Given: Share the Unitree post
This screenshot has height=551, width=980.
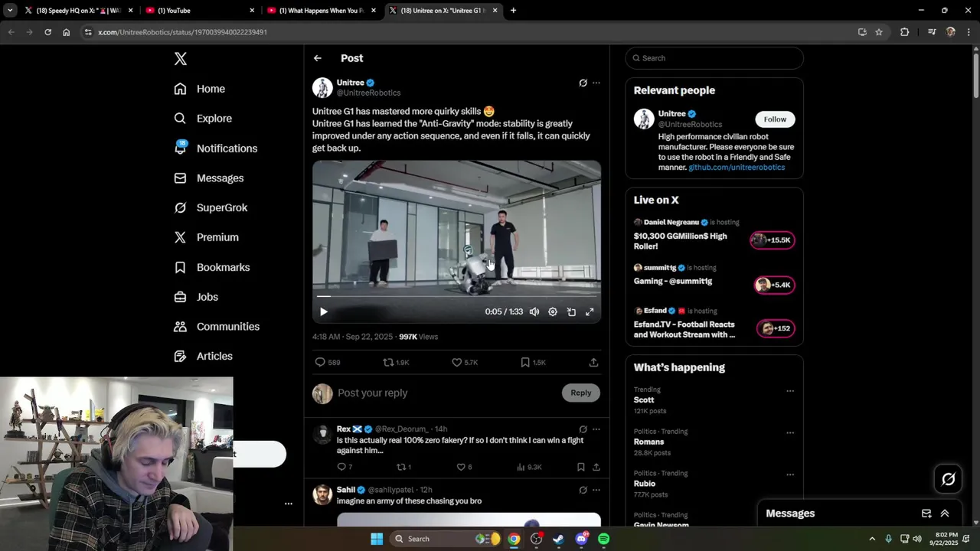Looking at the screenshot, I should pos(593,362).
